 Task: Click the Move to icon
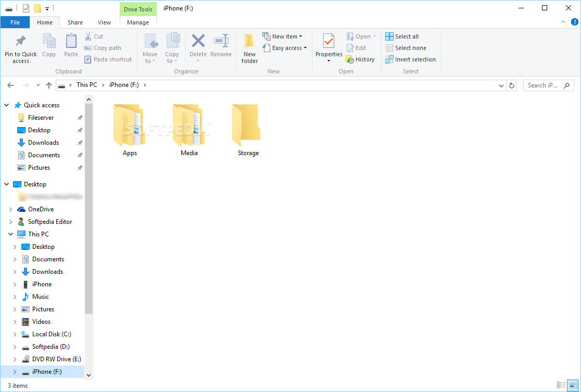click(150, 41)
